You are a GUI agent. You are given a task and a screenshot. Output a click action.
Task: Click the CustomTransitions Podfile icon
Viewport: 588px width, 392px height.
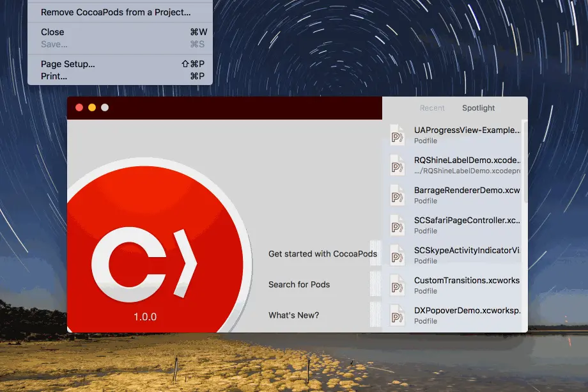[x=397, y=285]
